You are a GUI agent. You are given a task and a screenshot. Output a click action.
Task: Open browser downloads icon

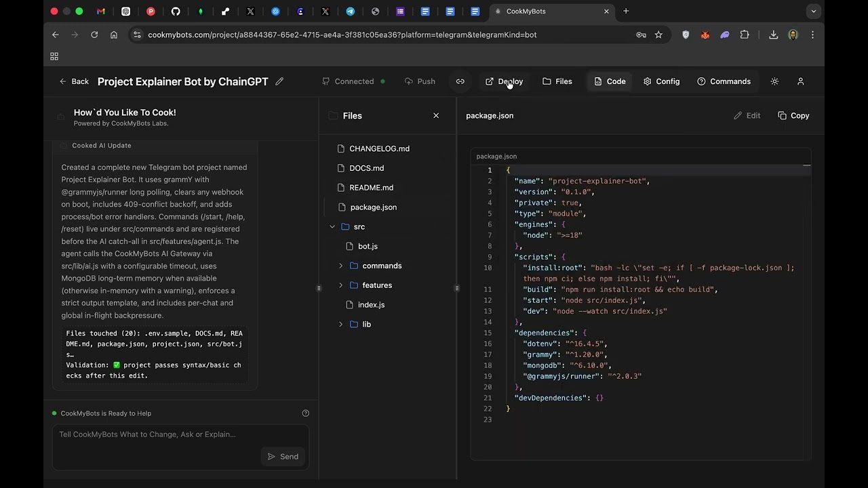coord(773,35)
